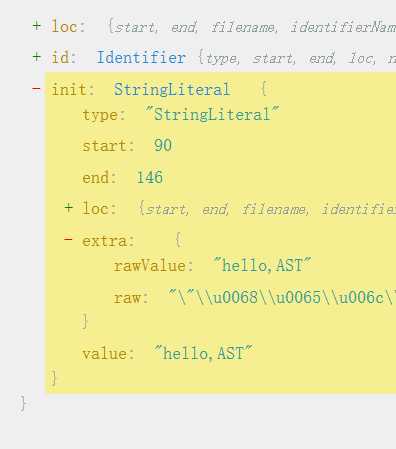Click the end value 146
Image resolution: width=396 pixels, height=449 pixels.
[x=150, y=177]
